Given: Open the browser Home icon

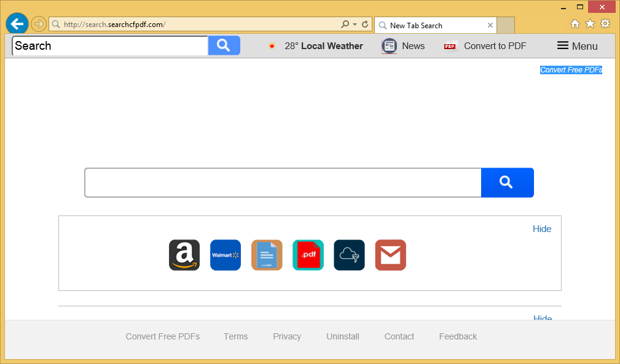Looking at the screenshot, I should click(x=575, y=24).
